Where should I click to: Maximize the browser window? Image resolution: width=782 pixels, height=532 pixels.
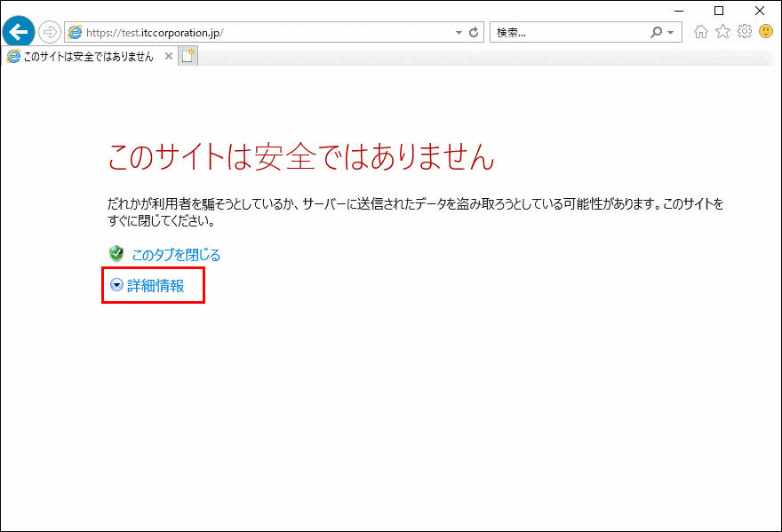pos(719,11)
